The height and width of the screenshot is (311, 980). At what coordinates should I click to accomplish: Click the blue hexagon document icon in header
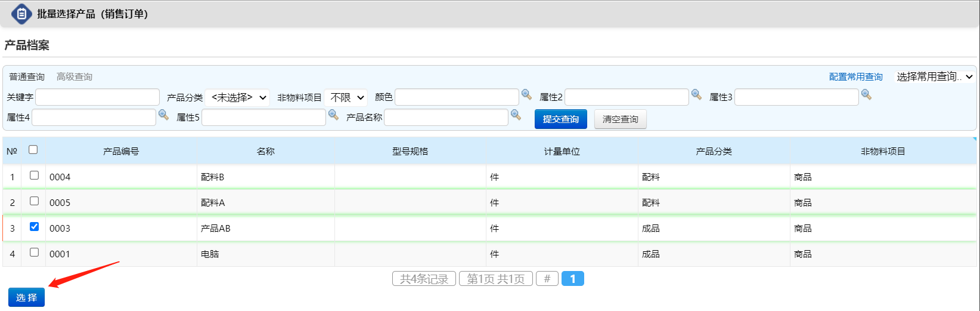(21, 14)
